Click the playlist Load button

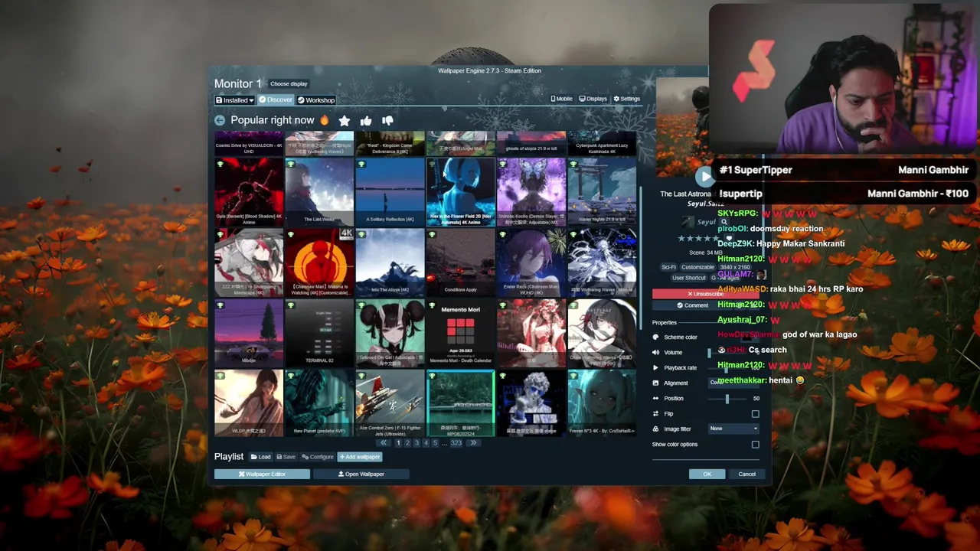[x=261, y=457]
